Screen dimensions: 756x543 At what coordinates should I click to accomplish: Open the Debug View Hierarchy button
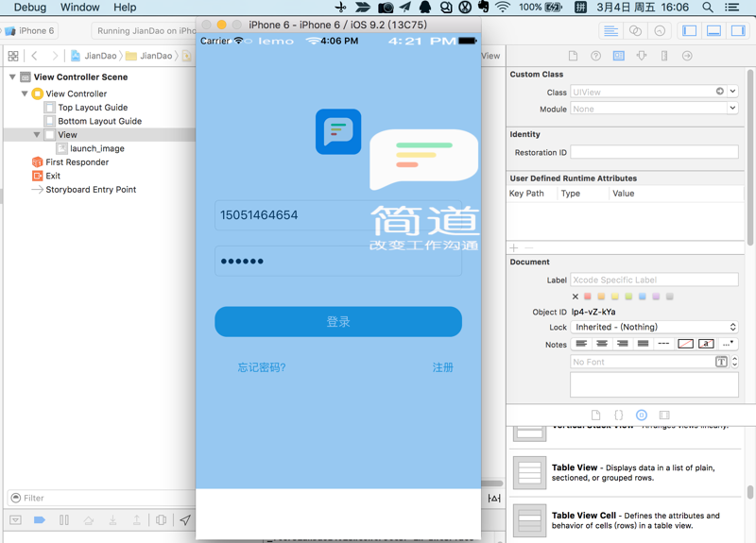point(162,520)
